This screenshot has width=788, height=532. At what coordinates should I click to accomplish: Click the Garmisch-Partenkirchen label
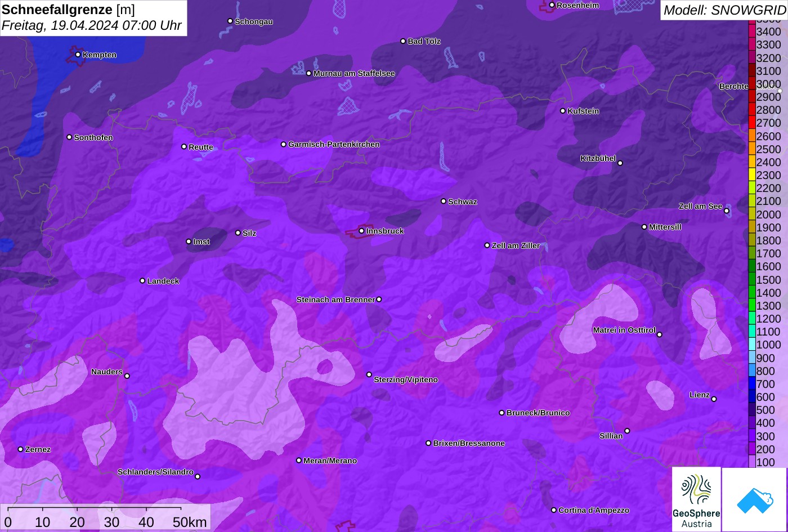tap(334, 144)
